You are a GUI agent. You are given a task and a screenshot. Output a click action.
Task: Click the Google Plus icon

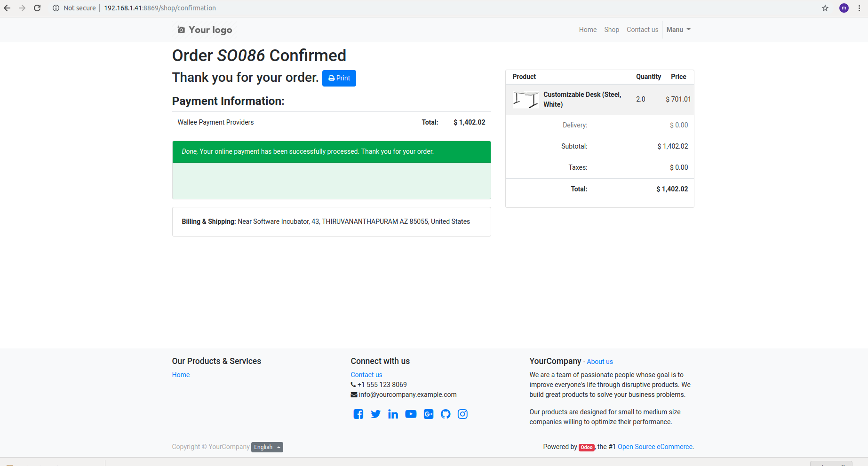coord(428,414)
